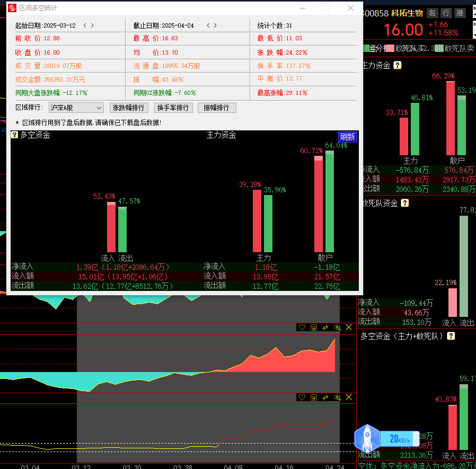Click the 涨跌幅排行 button

(x=129, y=108)
